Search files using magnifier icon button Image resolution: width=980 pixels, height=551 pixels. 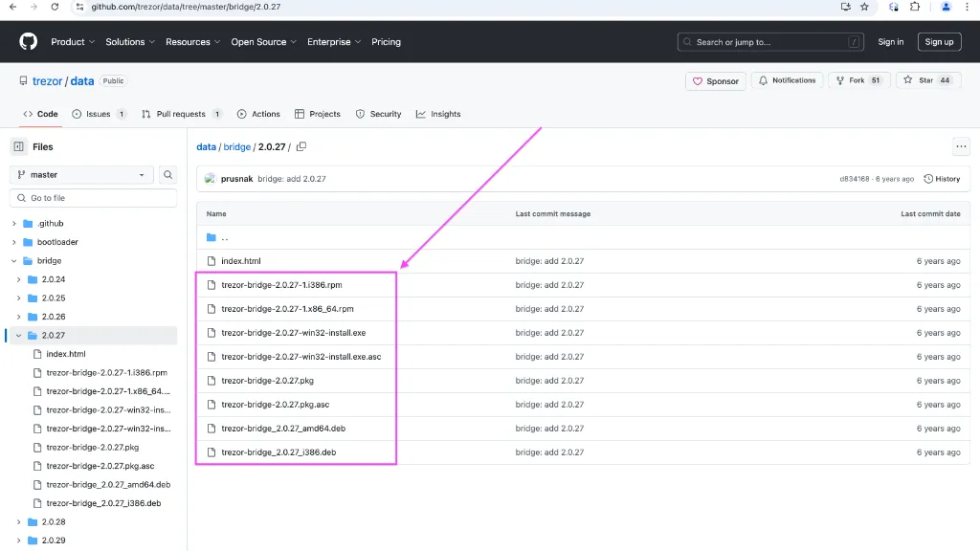[167, 175]
